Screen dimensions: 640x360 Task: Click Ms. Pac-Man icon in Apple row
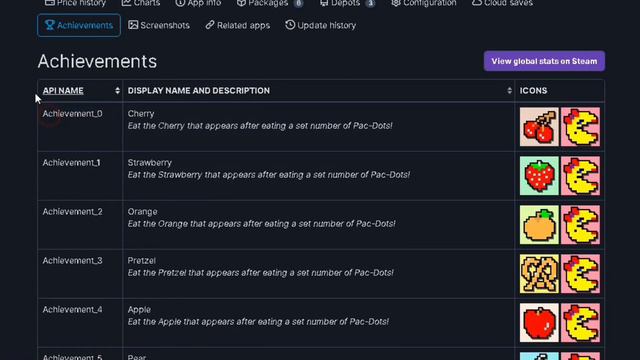pyautogui.click(x=580, y=323)
